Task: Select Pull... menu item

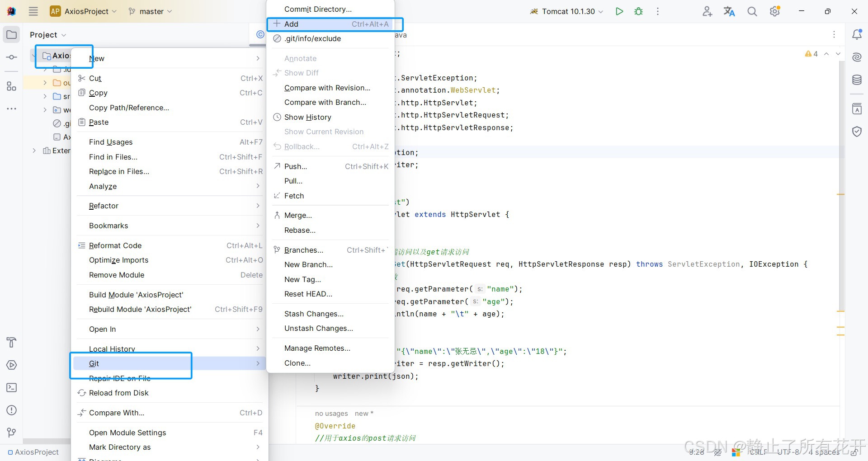Action: point(330,181)
